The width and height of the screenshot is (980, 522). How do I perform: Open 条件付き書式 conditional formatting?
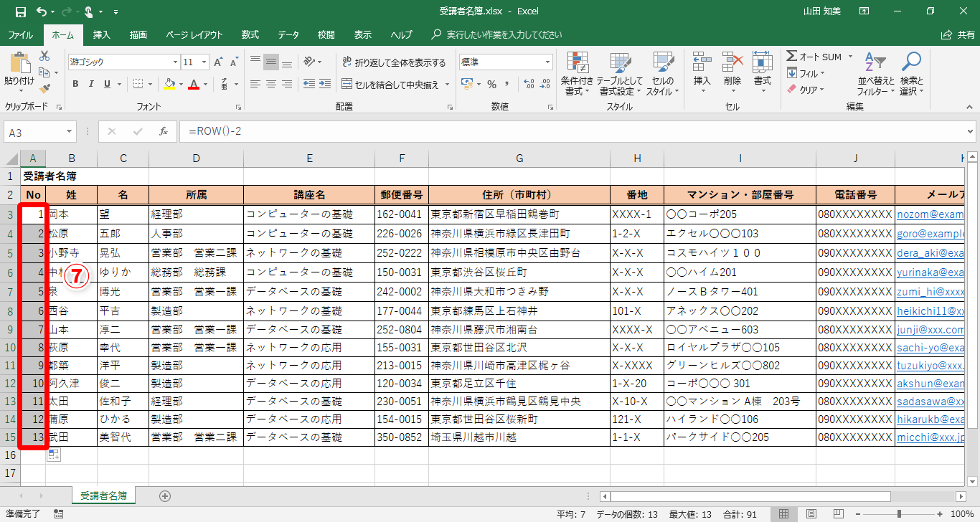click(578, 73)
